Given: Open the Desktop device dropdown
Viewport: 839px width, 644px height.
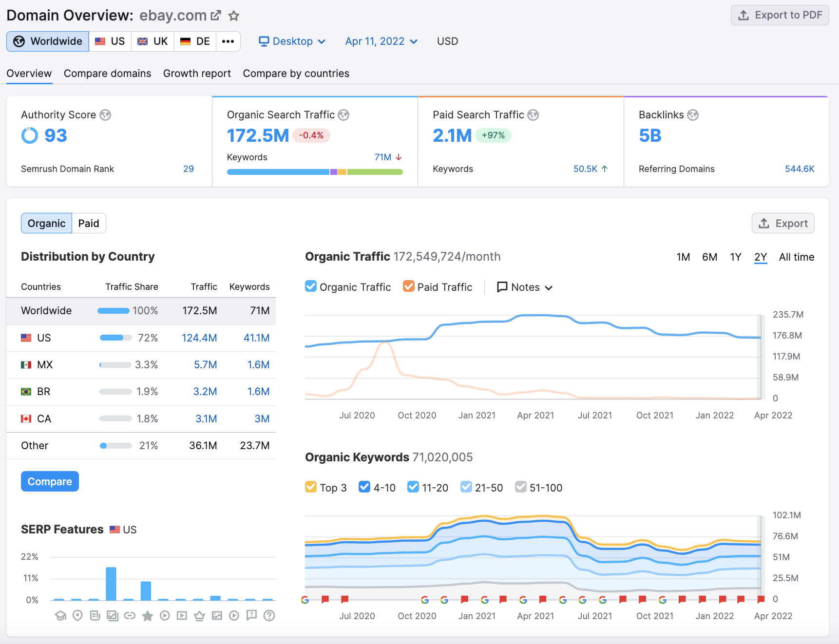Looking at the screenshot, I should click(292, 41).
